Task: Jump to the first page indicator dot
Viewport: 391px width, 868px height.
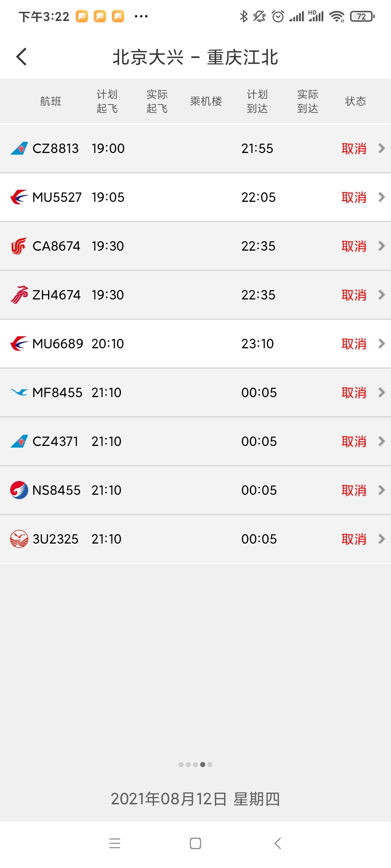Action: tap(181, 765)
